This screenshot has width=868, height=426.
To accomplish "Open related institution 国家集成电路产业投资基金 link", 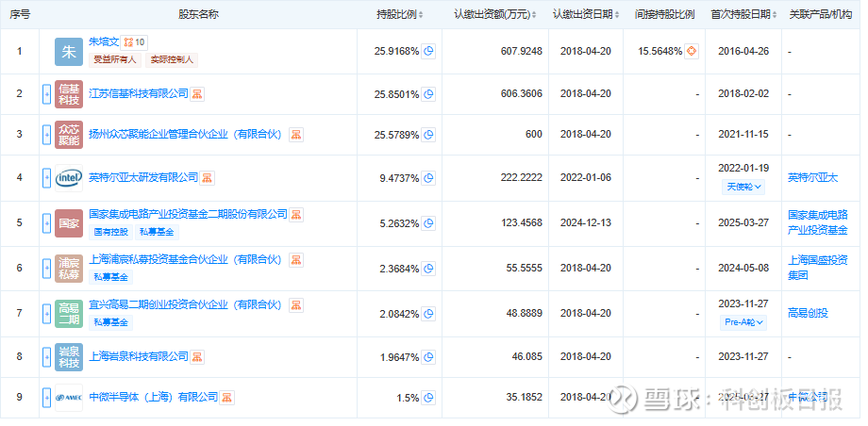I will 818,223.
